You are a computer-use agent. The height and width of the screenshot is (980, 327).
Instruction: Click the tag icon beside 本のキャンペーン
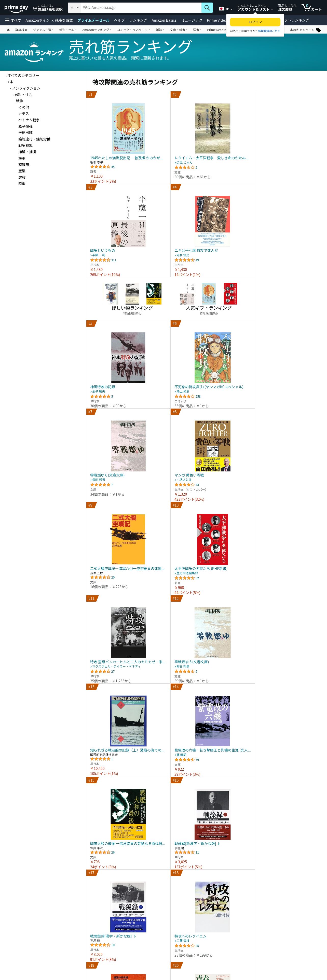tap(319, 30)
